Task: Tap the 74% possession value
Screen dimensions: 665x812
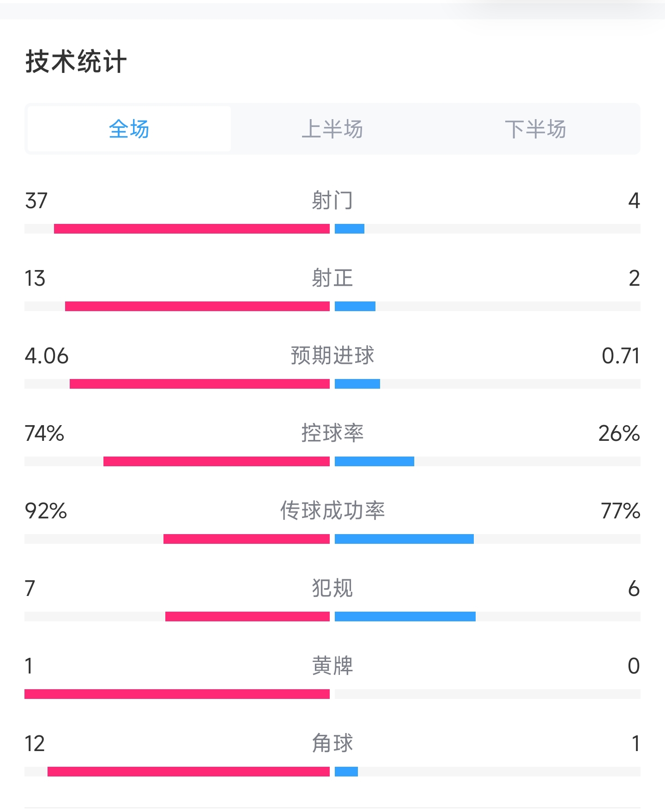Action: click(x=44, y=433)
